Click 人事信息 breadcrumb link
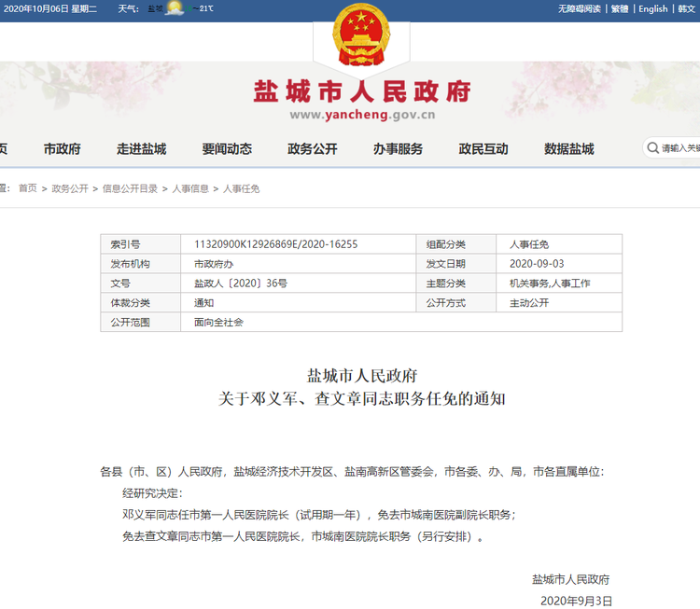 point(190,188)
